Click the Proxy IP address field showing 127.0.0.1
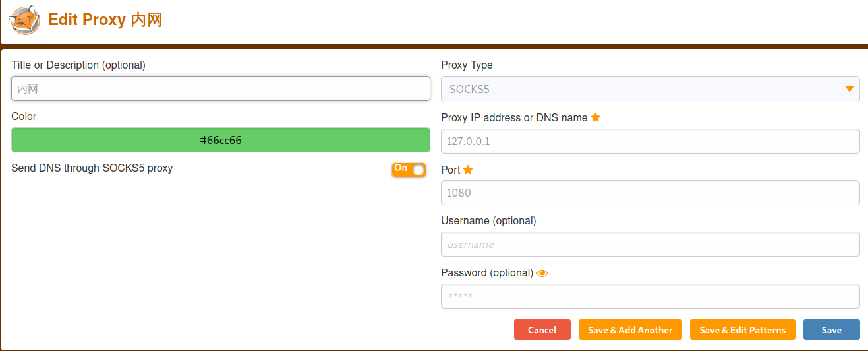 pos(650,141)
